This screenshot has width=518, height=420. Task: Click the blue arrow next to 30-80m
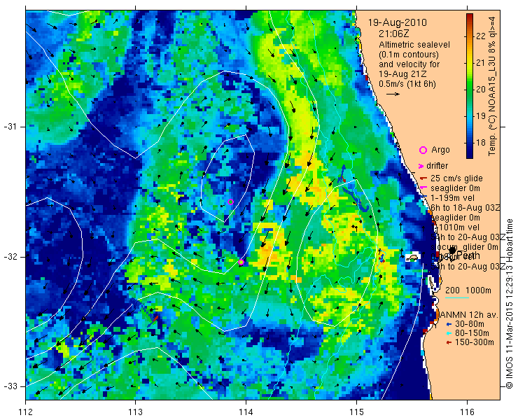point(448,324)
